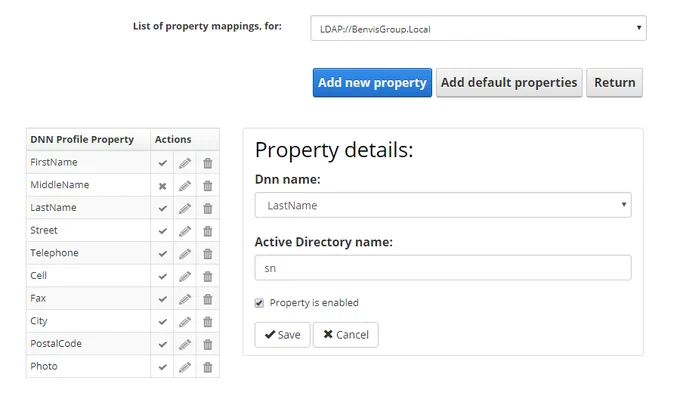Click the Return button
Viewport: 680px width, 393px height.
(x=615, y=82)
